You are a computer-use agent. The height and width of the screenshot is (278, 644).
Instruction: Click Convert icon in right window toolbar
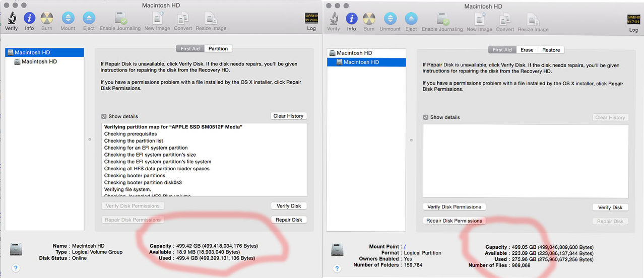[505, 19]
